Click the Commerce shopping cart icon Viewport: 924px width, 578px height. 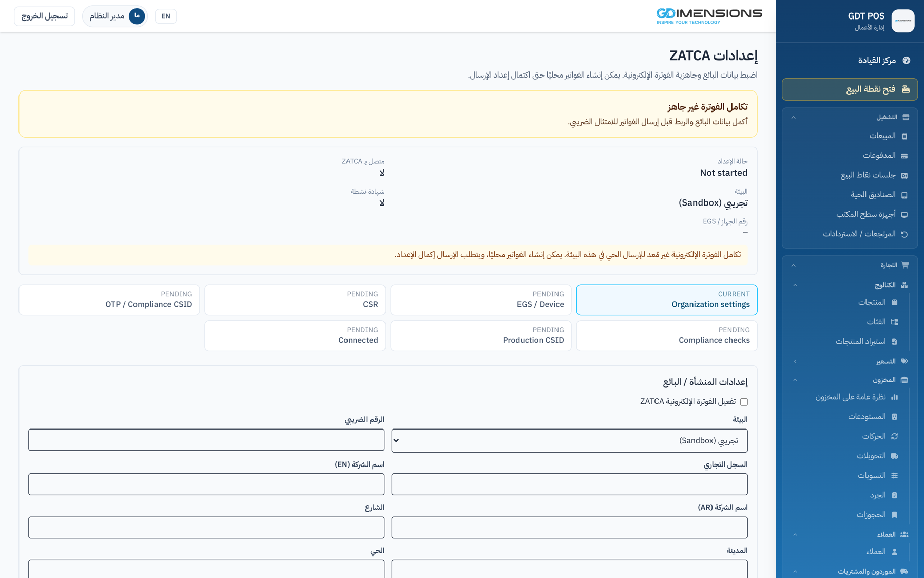[x=905, y=265]
